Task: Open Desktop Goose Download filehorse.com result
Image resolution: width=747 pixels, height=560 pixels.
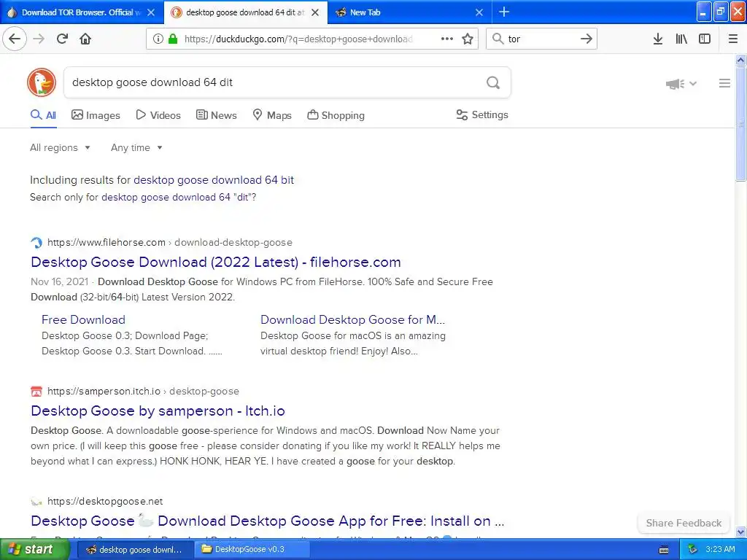Action: [x=216, y=262]
